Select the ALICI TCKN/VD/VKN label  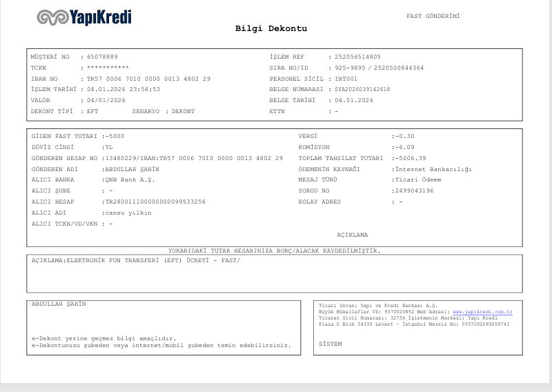pos(64,224)
